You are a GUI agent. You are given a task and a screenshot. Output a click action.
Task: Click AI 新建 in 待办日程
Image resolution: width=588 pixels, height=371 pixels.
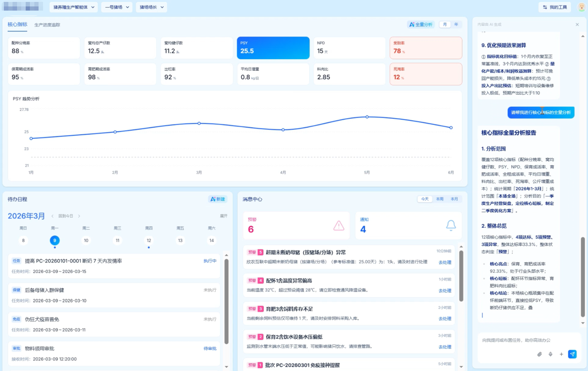(x=218, y=199)
